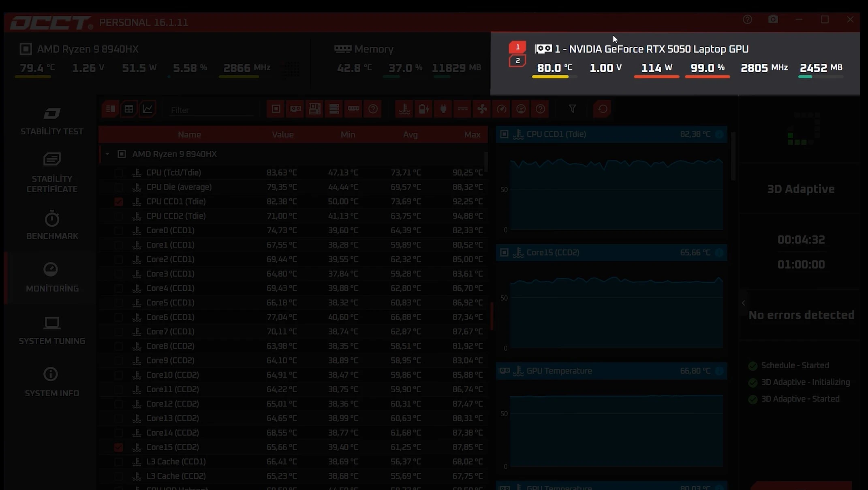Click the No errors detected status

pyautogui.click(x=801, y=315)
